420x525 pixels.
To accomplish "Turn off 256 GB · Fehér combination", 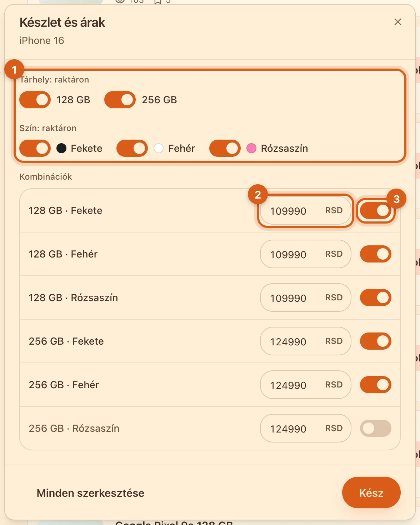I will [376, 385].
